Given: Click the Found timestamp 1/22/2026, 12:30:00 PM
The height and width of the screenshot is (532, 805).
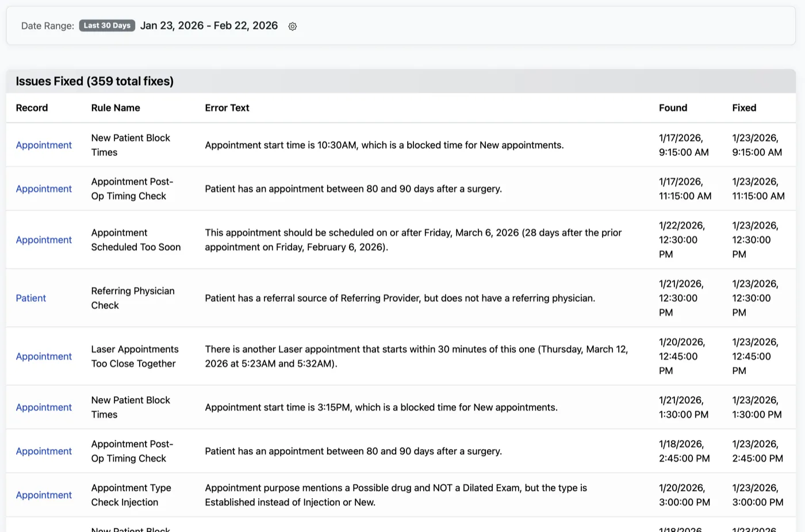Looking at the screenshot, I should 684,240.
